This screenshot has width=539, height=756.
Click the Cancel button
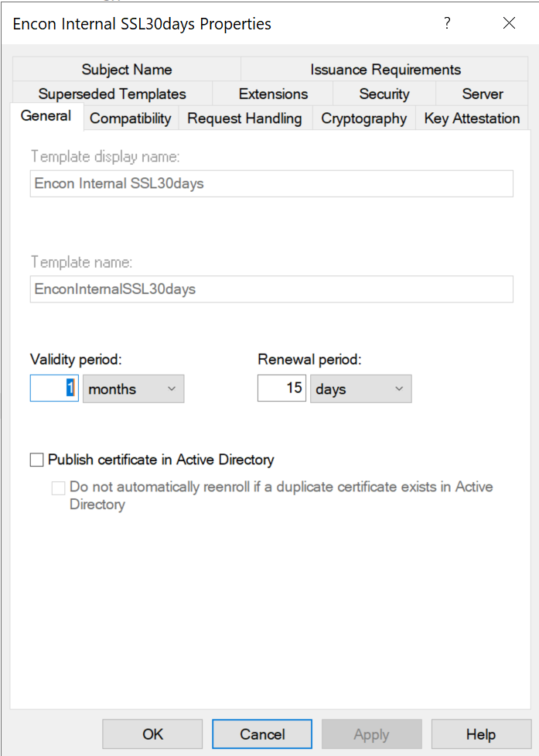click(261, 734)
